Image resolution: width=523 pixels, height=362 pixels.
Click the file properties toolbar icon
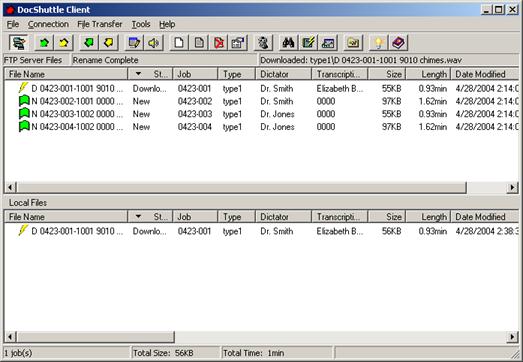coord(238,43)
